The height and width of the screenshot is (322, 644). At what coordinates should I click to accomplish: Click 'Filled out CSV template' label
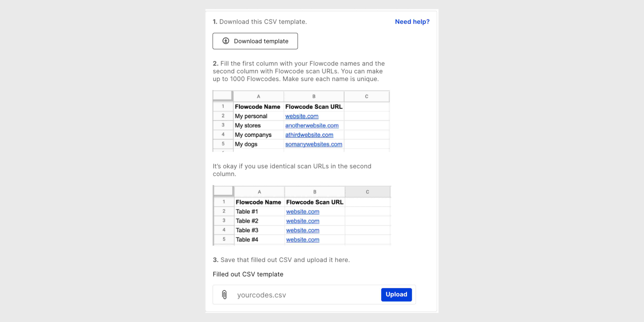pyautogui.click(x=248, y=274)
